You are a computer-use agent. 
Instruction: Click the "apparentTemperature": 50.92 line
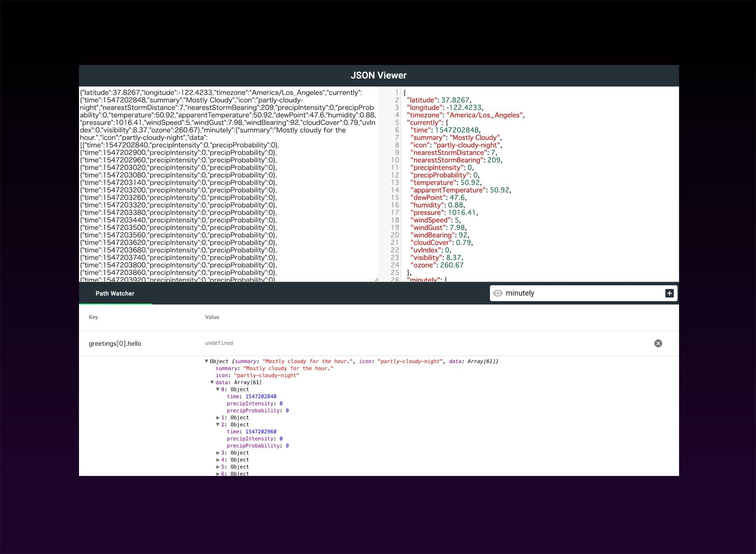[x=460, y=190]
